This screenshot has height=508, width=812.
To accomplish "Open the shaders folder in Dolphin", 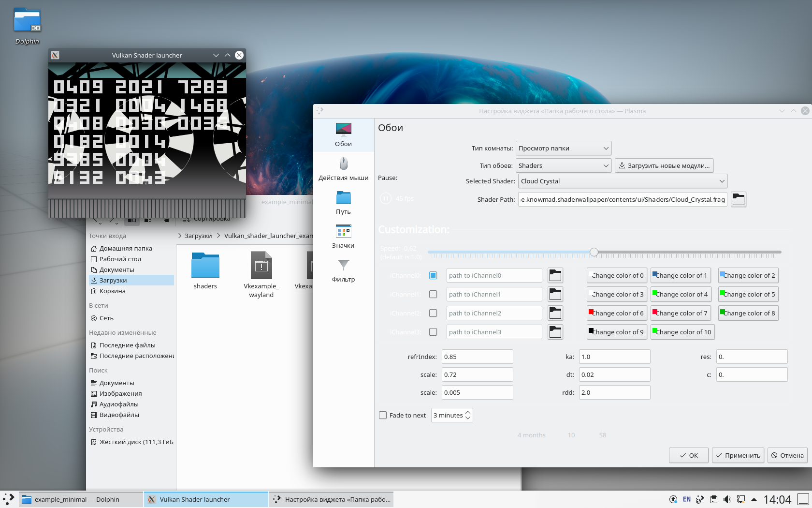I will pos(205,271).
